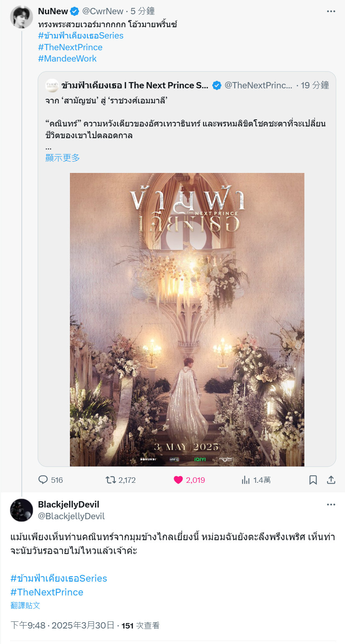The image size is (345, 644).
Task: Share NuNew's tweet via share icon
Action: (x=331, y=480)
